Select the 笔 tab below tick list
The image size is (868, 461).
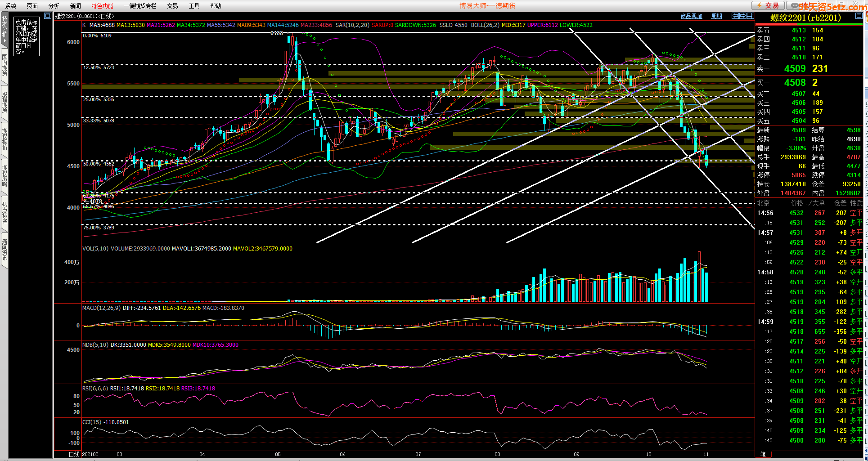[x=763, y=454]
